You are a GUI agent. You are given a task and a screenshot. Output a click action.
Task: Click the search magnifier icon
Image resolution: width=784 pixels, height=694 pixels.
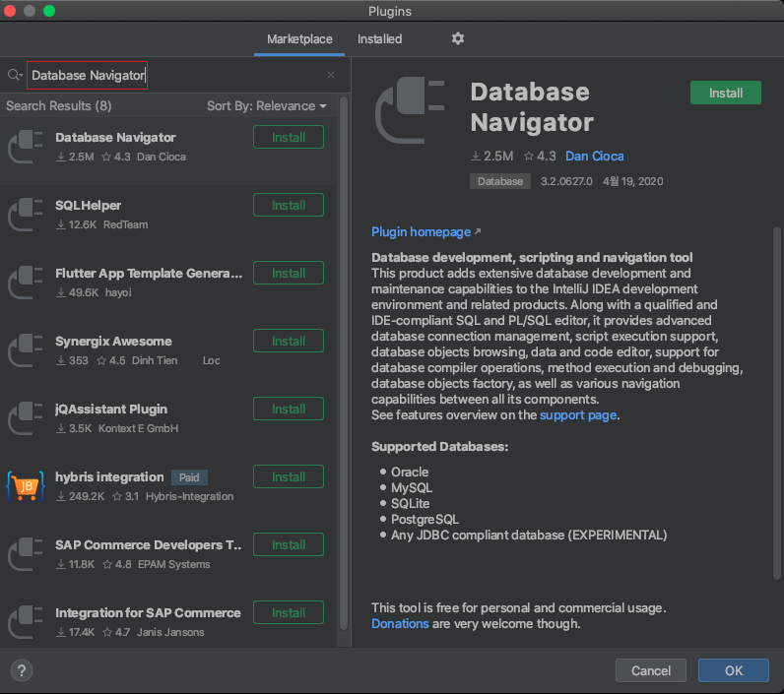(x=14, y=75)
